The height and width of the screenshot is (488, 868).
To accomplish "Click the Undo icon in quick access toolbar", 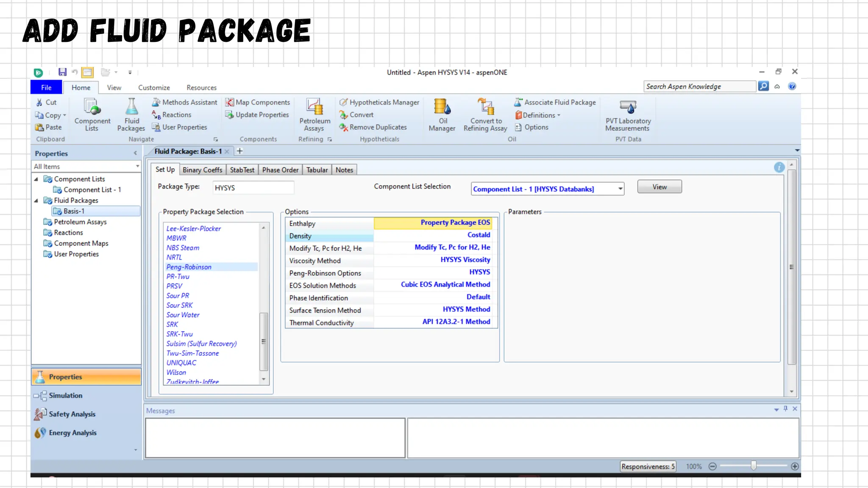I will 75,72.
